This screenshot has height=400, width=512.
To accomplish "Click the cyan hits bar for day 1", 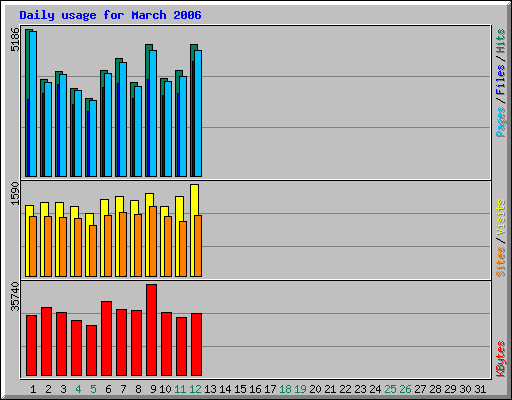I will (33, 104).
